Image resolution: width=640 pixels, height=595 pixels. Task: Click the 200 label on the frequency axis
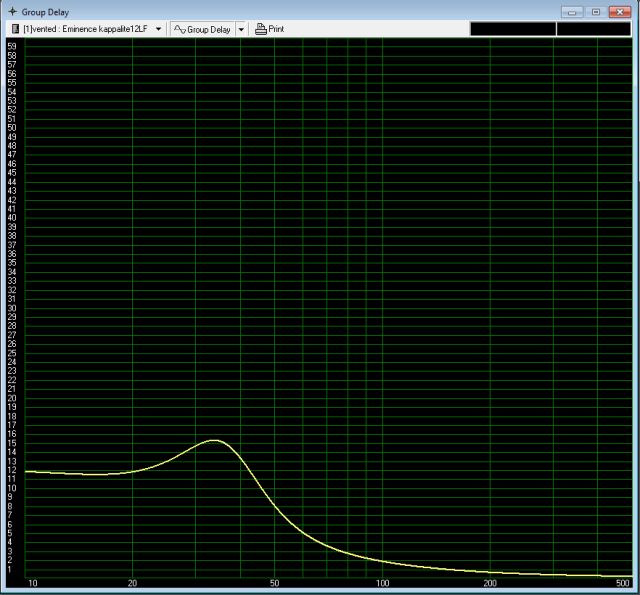pyautogui.click(x=490, y=583)
